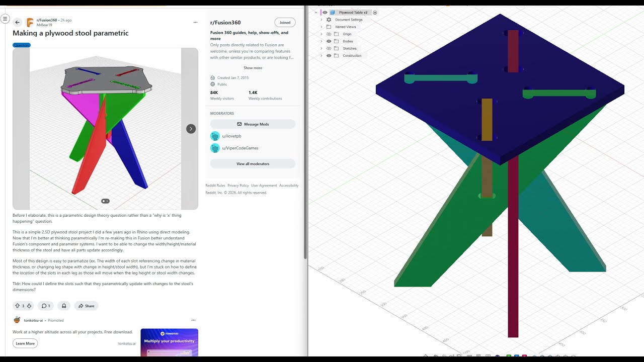Open the promoted ad's three-dot menu
The image size is (644, 362).
click(x=193, y=320)
